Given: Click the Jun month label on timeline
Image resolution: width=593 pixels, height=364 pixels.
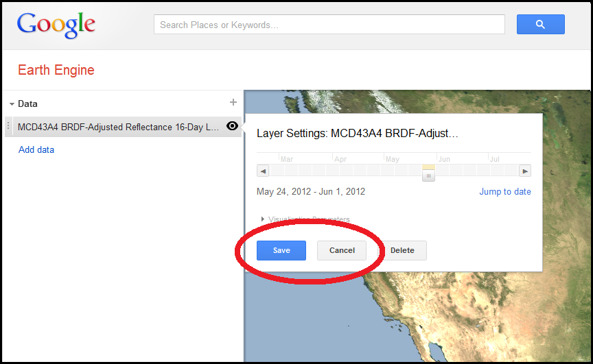Looking at the screenshot, I should click(x=444, y=159).
